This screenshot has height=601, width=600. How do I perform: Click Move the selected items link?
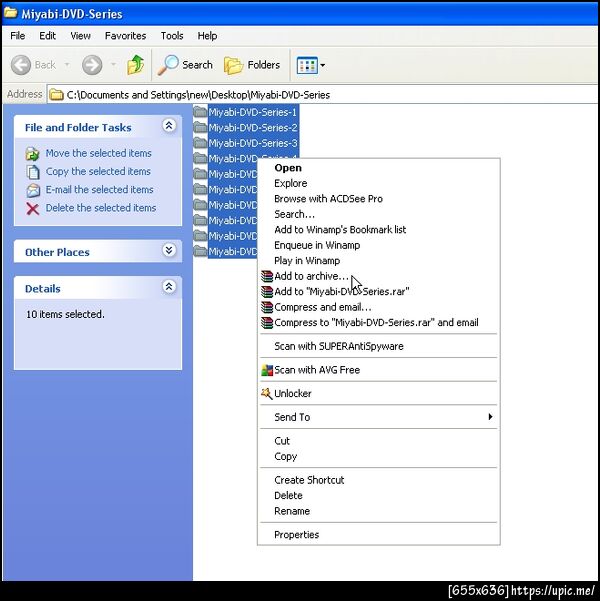tap(99, 153)
